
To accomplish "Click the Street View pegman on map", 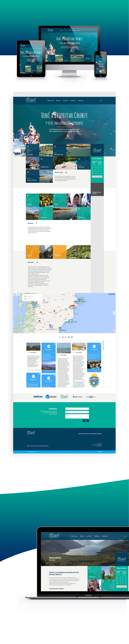I will click(x=114, y=330).
